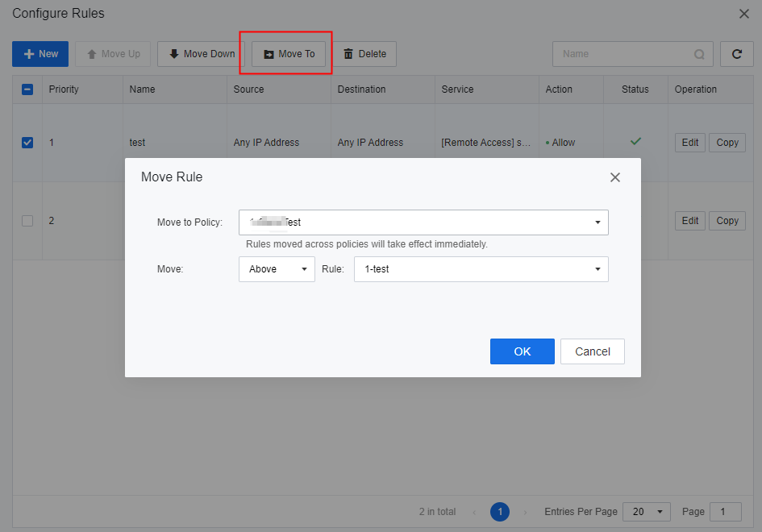This screenshot has height=532, width=762.
Task: Click the green status checkmark of rule 1
Action: [x=635, y=141]
